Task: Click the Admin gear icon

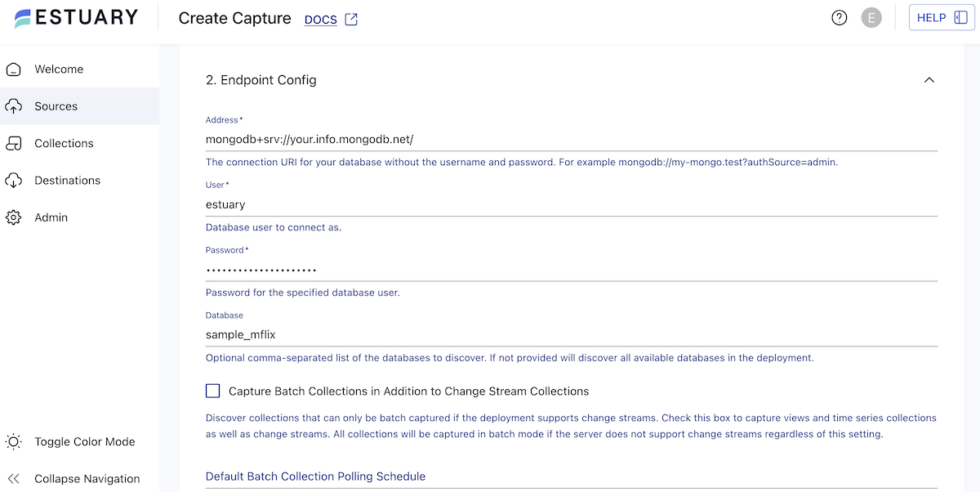Action: tap(14, 217)
